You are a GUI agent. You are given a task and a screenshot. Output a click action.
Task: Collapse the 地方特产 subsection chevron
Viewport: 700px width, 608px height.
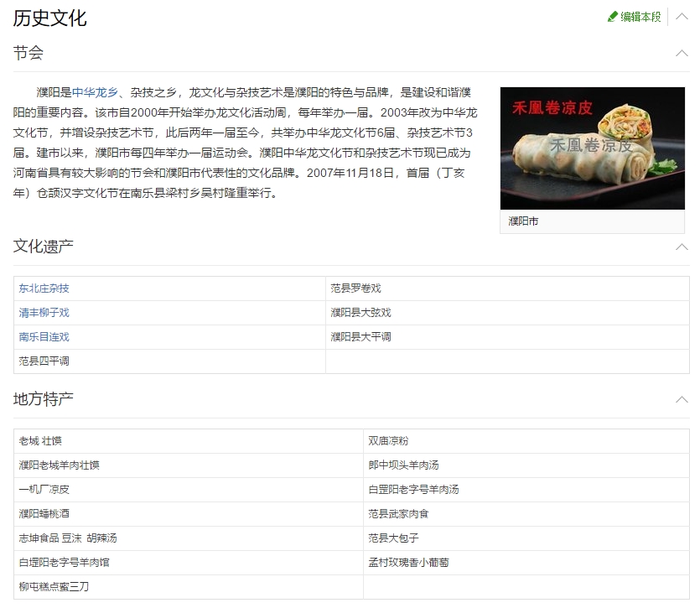682,399
